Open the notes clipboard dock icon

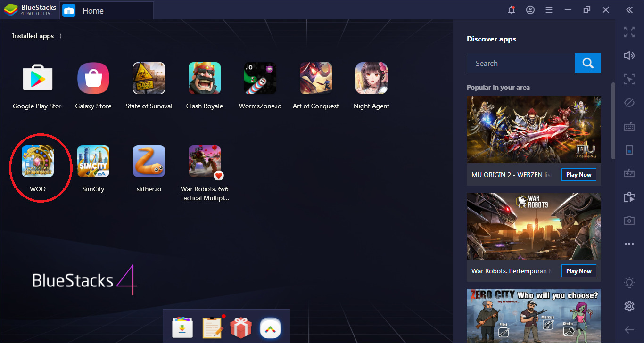pos(212,328)
